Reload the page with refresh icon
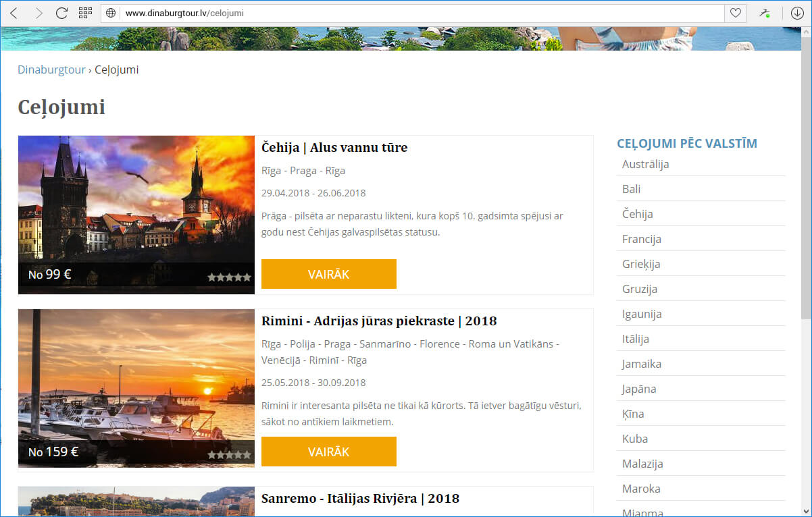The image size is (812, 517). pyautogui.click(x=61, y=13)
